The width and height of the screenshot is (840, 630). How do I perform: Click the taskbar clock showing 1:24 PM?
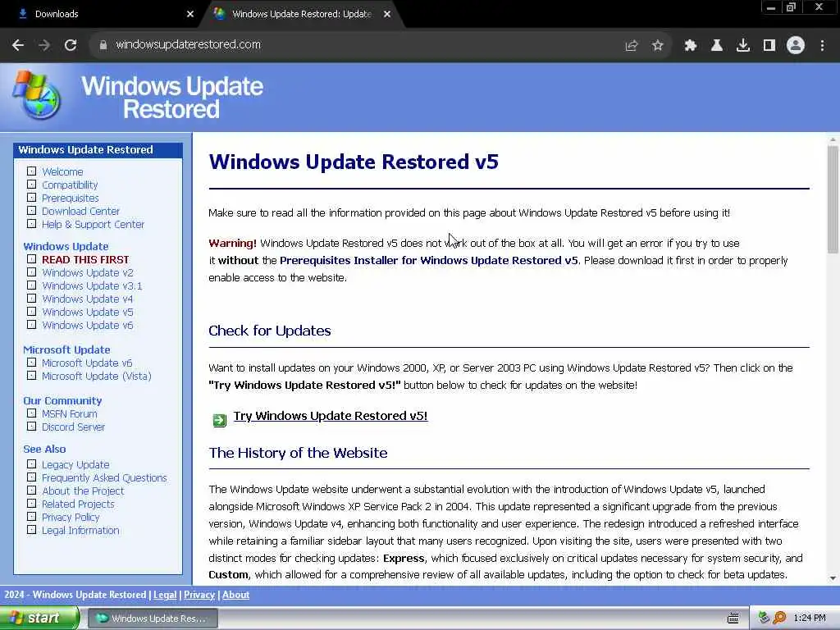click(810, 619)
